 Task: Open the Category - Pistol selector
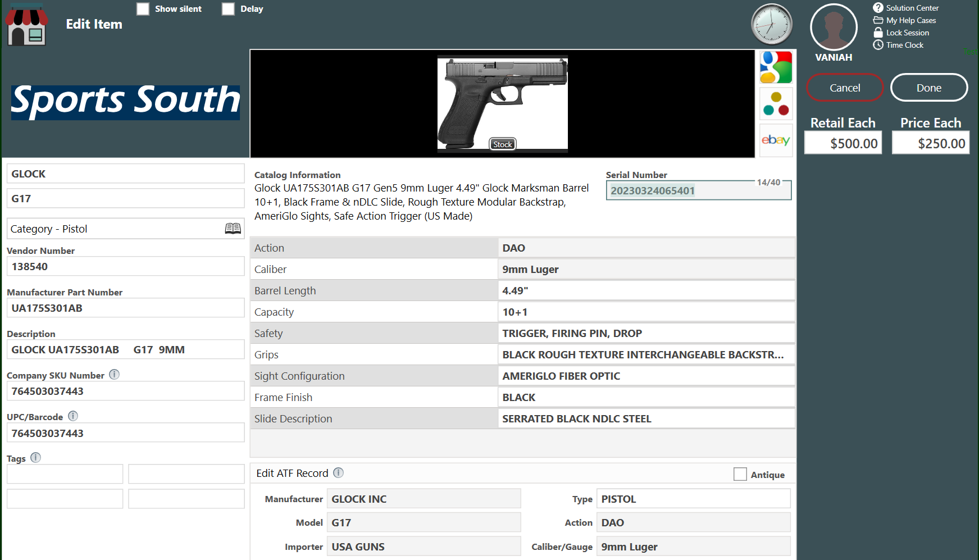(x=125, y=229)
